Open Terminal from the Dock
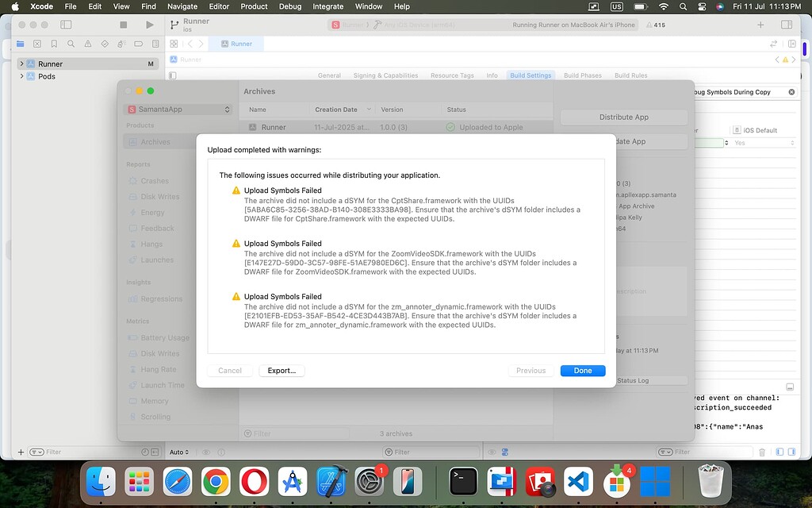 pos(463,482)
